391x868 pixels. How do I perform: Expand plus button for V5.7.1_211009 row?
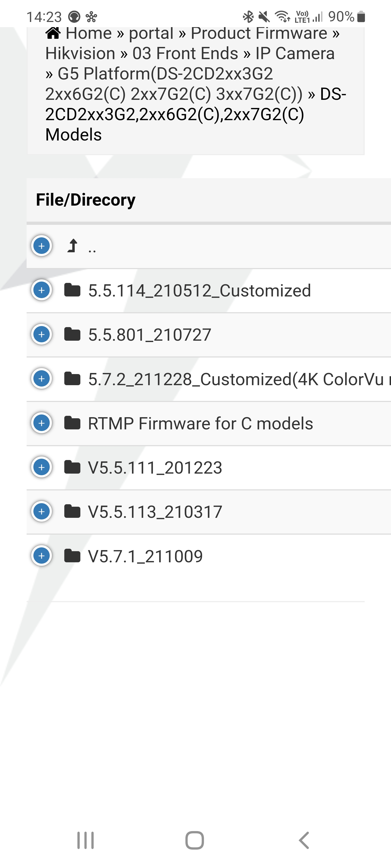[x=42, y=556]
